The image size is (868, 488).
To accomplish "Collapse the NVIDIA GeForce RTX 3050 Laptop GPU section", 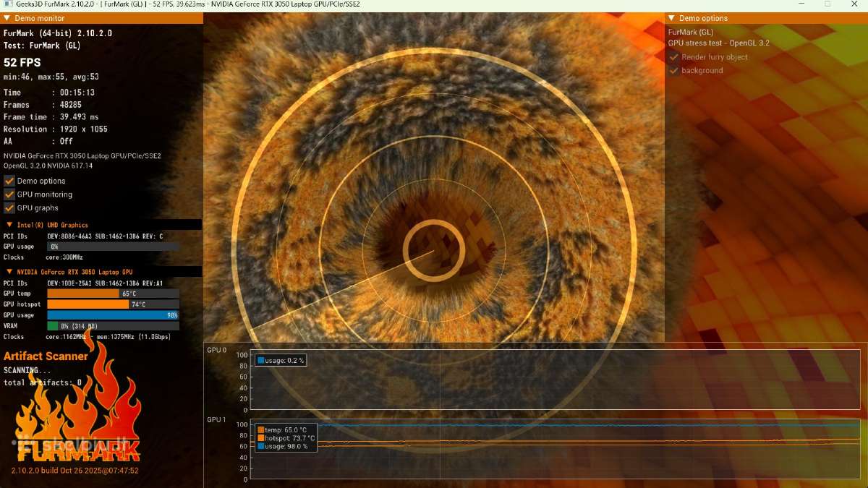I will tap(9, 272).
